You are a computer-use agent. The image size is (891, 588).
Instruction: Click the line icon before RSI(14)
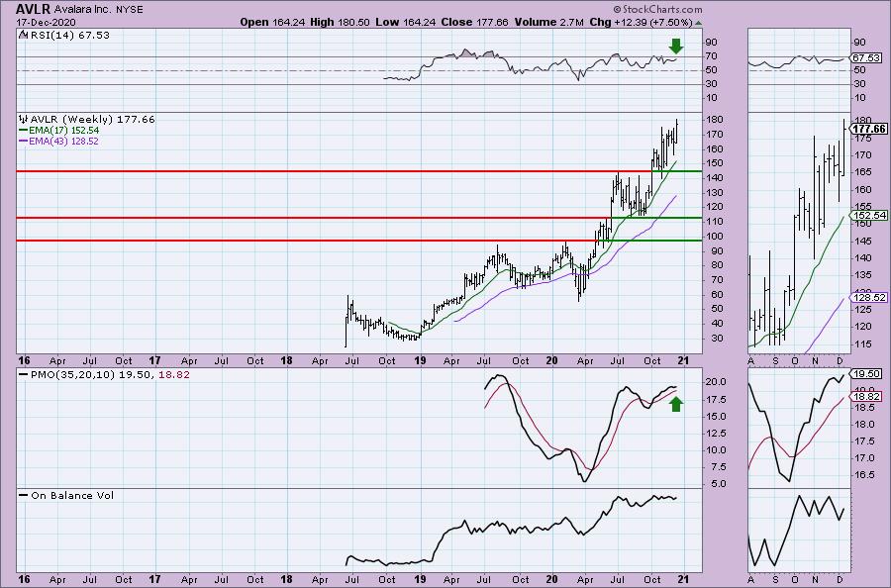click(24, 35)
